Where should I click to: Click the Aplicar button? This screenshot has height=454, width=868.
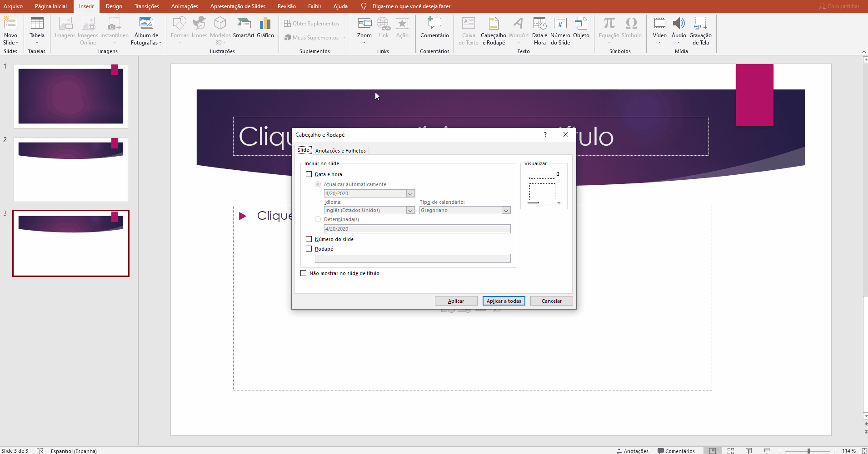pos(456,301)
